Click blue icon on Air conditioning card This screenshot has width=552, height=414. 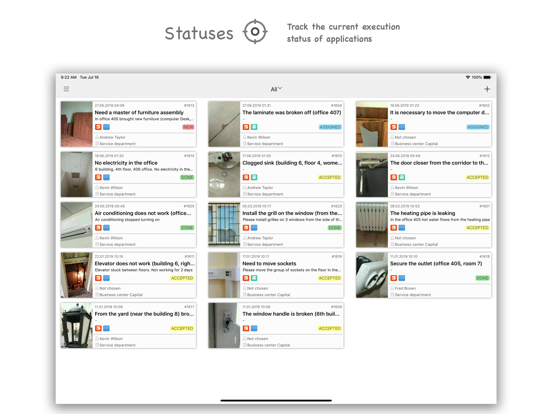click(106, 228)
